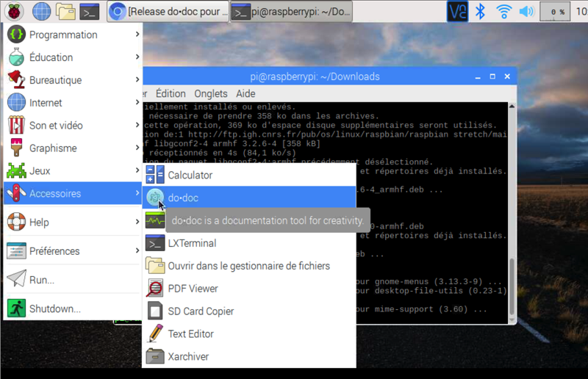Open the Aide menu in the terminal

pos(245,93)
